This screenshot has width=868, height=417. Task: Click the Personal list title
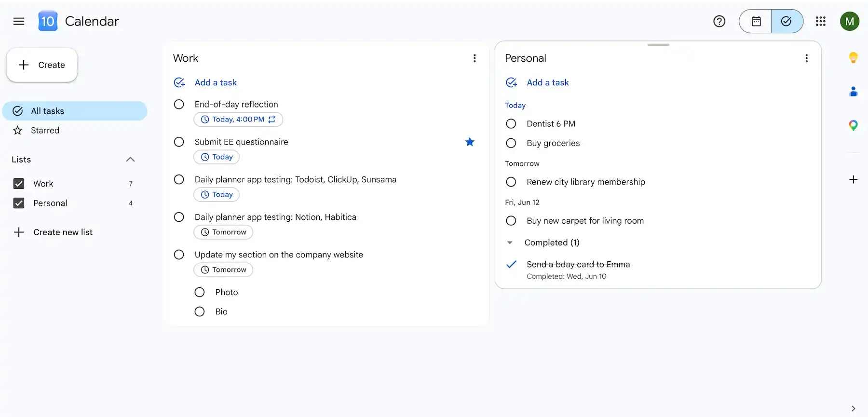pos(526,58)
